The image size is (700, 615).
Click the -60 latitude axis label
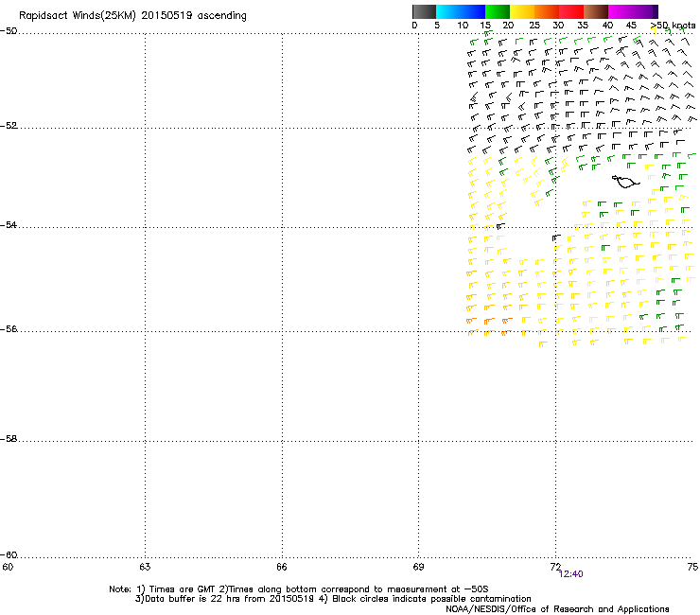(x=9, y=555)
